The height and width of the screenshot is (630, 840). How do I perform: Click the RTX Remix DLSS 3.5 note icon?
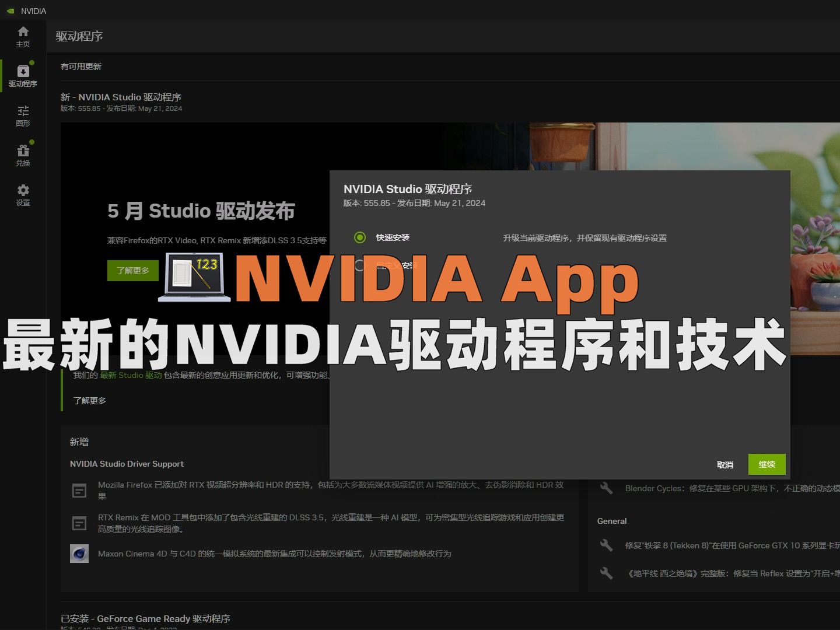click(79, 523)
